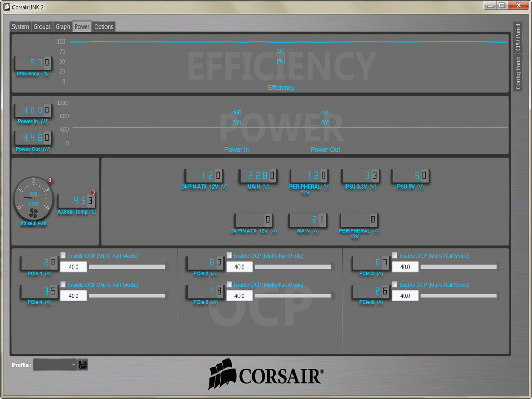
Task: Enable OCP checkbox for PCIe 2
Action: pyautogui.click(x=229, y=255)
